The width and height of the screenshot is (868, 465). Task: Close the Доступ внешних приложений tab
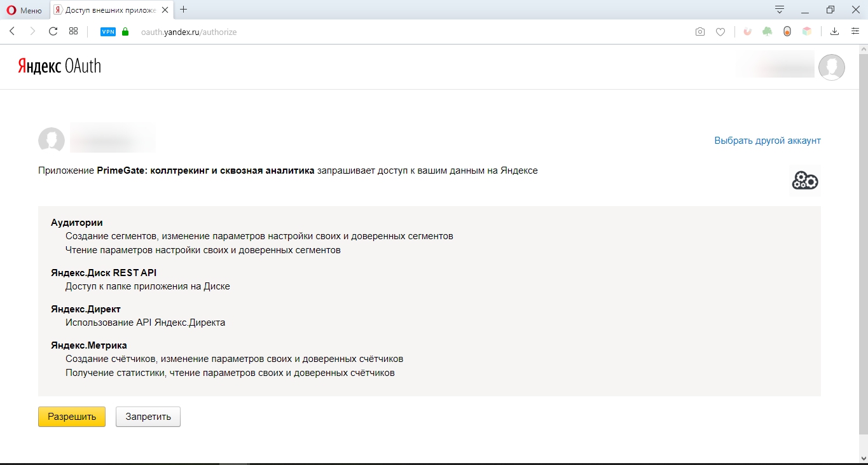click(x=166, y=10)
